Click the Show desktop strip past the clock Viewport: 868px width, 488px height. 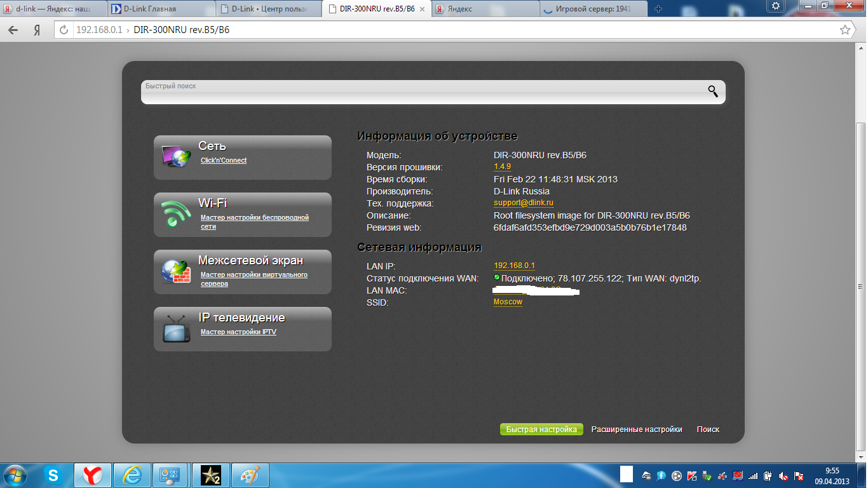[863, 475]
